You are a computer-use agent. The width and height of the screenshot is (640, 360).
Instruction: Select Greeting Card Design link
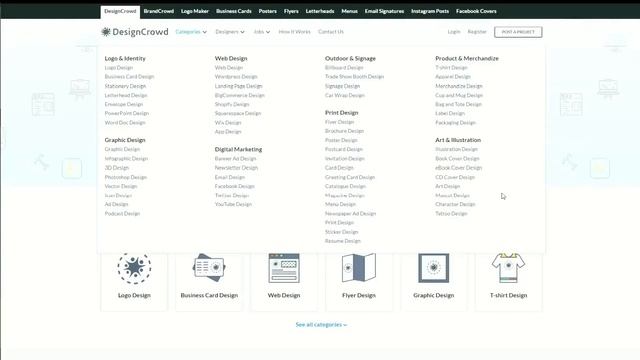[x=350, y=177]
